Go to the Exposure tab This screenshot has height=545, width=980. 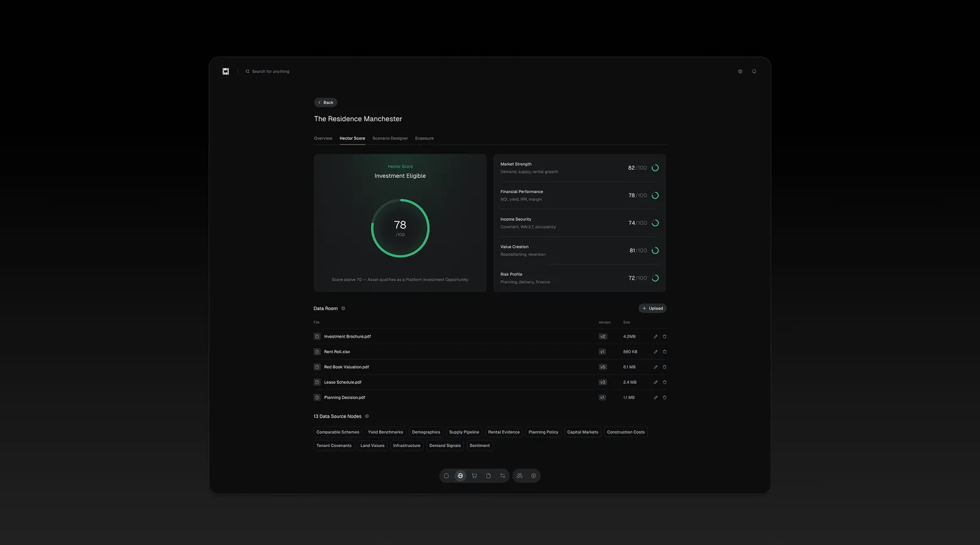pos(424,139)
